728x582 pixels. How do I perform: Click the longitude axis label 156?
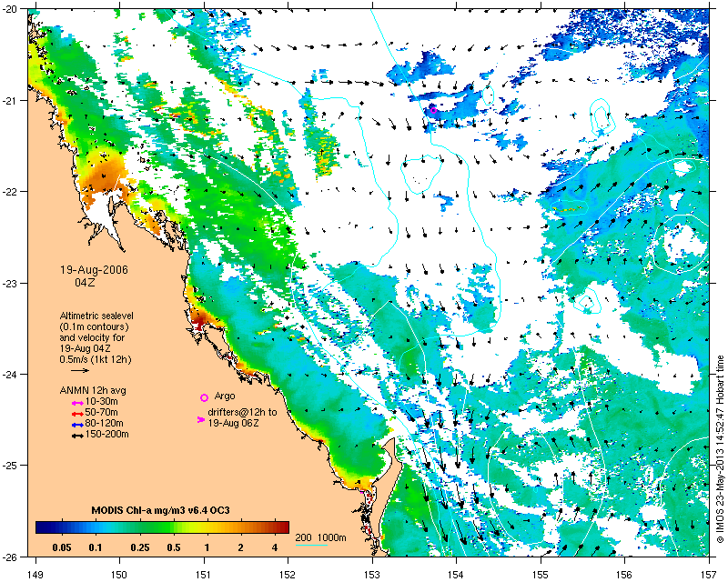[x=624, y=575]
